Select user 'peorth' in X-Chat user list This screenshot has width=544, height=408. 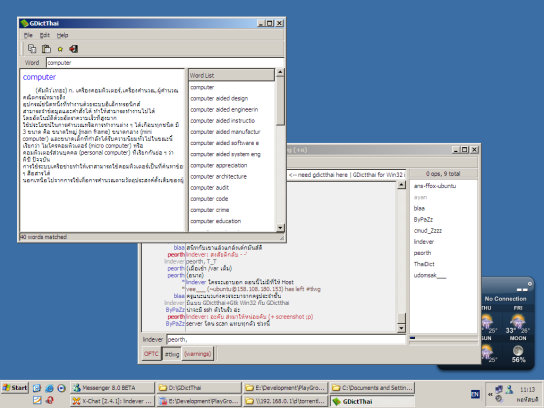click(422, 253)
